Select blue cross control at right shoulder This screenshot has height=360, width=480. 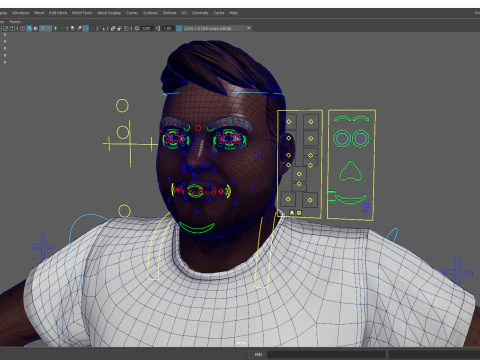point(458,272)
